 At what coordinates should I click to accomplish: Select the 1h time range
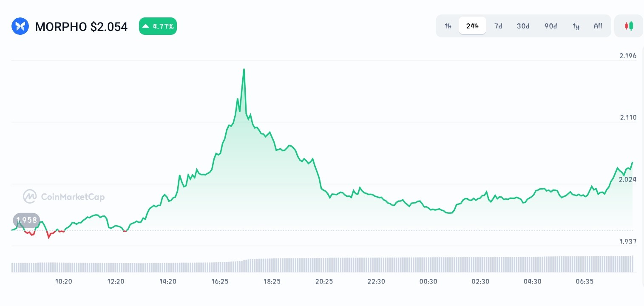[x=448, y=26]
